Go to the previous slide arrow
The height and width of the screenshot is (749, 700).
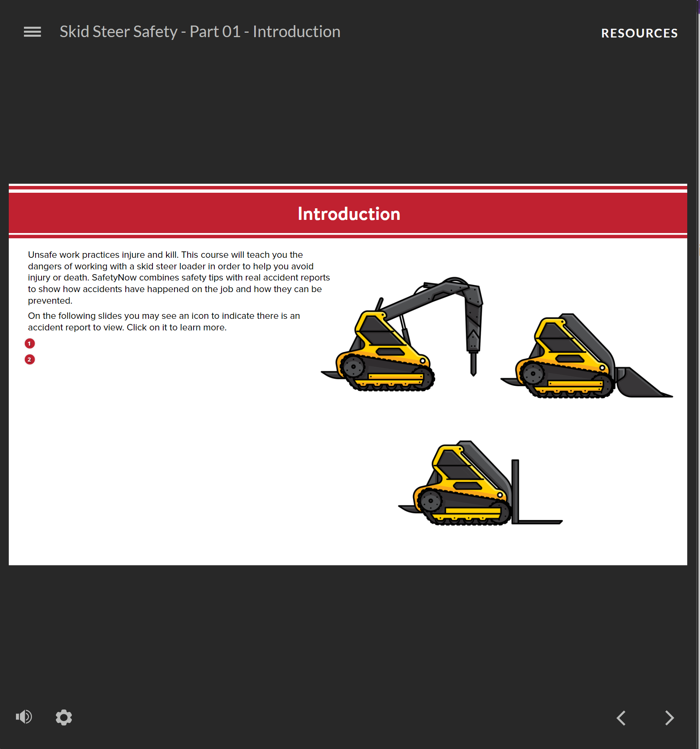pos(621,718)
